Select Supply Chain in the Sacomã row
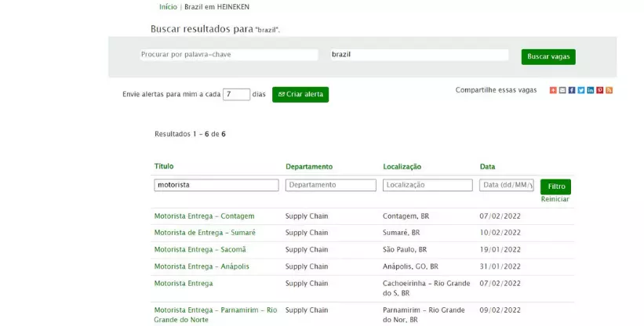This screenshot has width=644, height=326. [307, 249]
